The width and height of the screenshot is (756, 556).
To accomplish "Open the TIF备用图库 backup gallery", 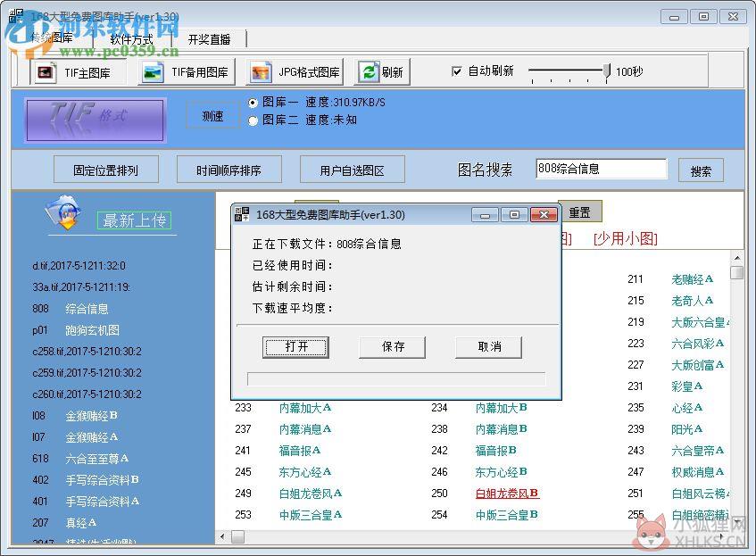I will click(x=187, y=72).
